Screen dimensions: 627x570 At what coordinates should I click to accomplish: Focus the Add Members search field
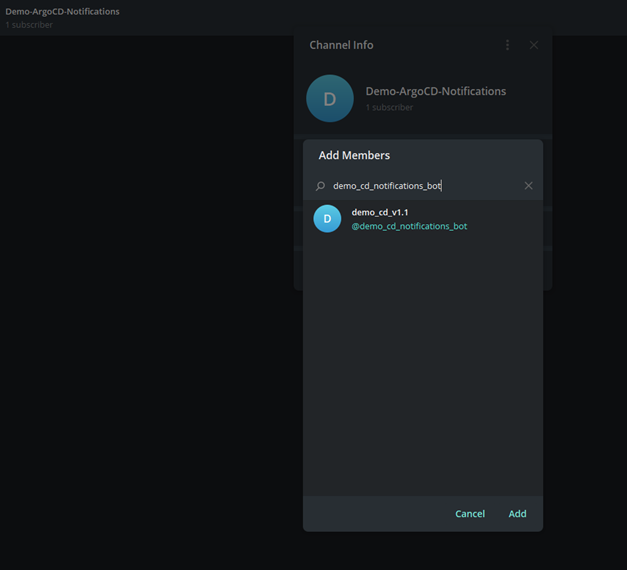(420, 186)
